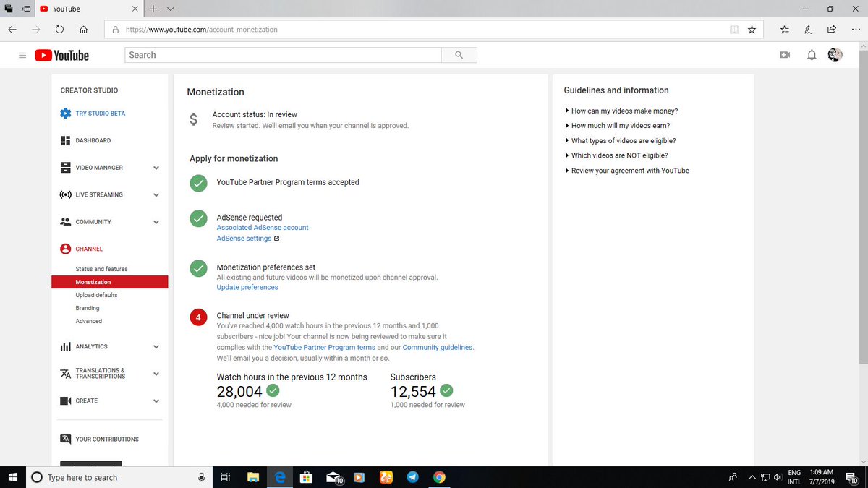This screenshot has height=488, width=868.
Task: Expand the Video Manager section
Action: coord(156,168)
